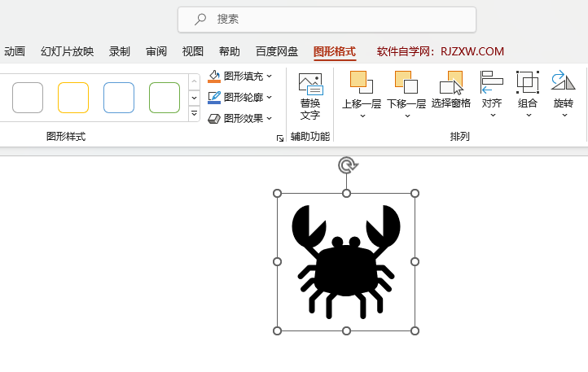Switch to the 视图 tab
This screenshot has width=588, height=372.
tap(193, 51)
